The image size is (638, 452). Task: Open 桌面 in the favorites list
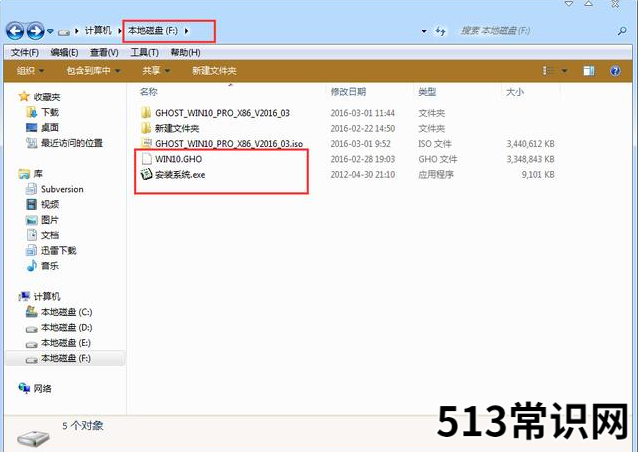point(50,127)
